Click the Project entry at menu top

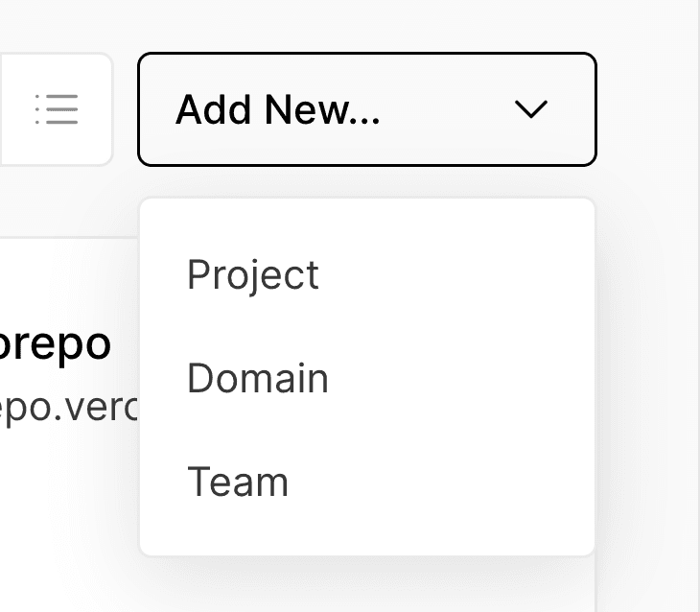tap(253, 275)
